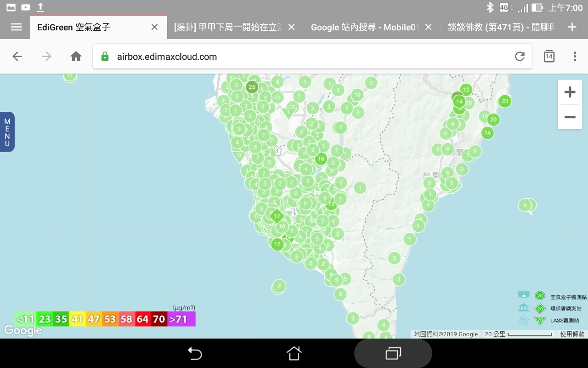Go forward to next page
The image size is (588, 368).
click(x=47, y=57)
